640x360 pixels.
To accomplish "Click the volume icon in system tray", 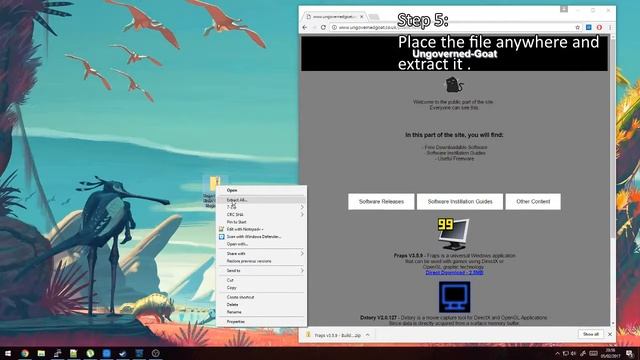I will coord(573,353).
